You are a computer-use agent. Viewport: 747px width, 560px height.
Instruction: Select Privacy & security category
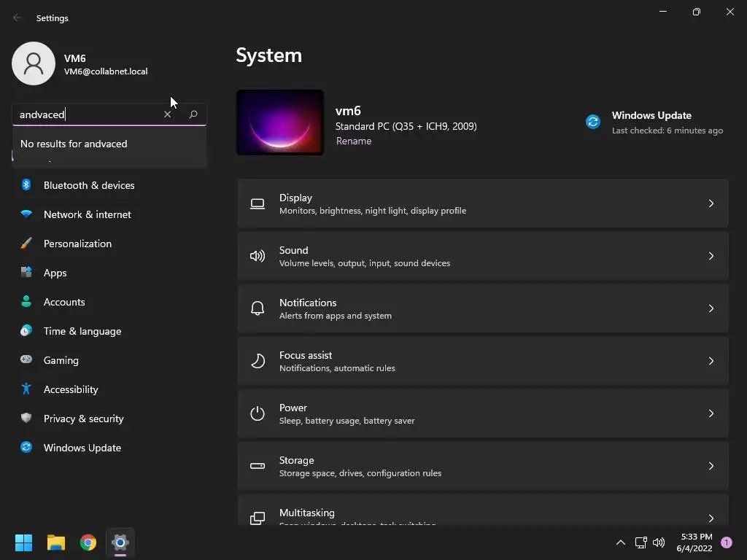click(x=109, y=419)
